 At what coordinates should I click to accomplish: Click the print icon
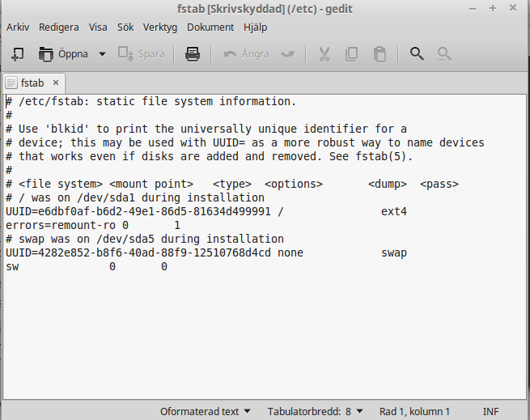(x=193, y=54)
